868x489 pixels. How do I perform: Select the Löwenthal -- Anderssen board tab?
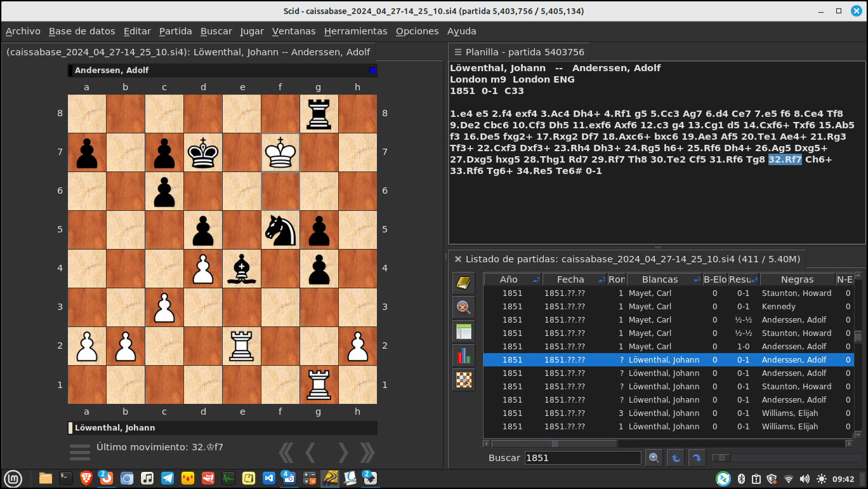pyautogui.click(x=188, y=52)
